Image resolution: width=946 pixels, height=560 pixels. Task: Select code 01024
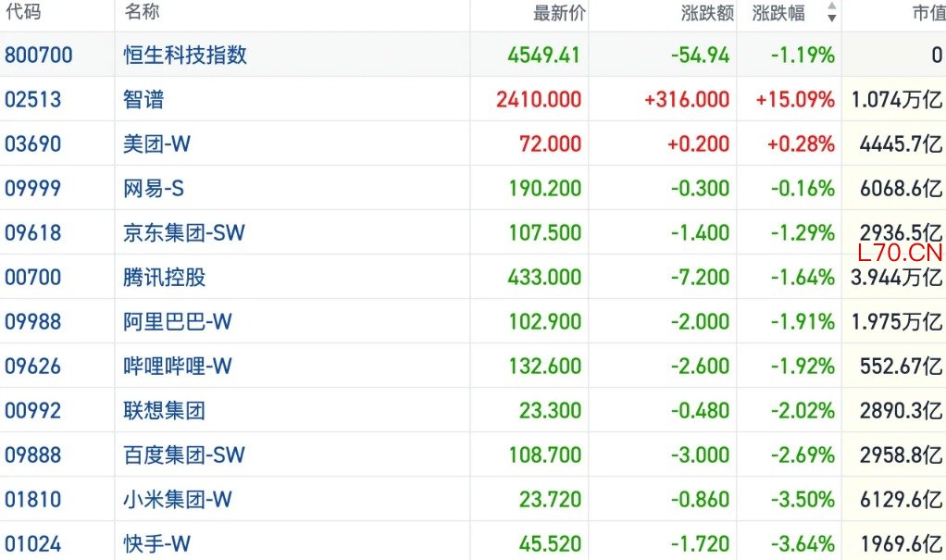coord(32,544)
